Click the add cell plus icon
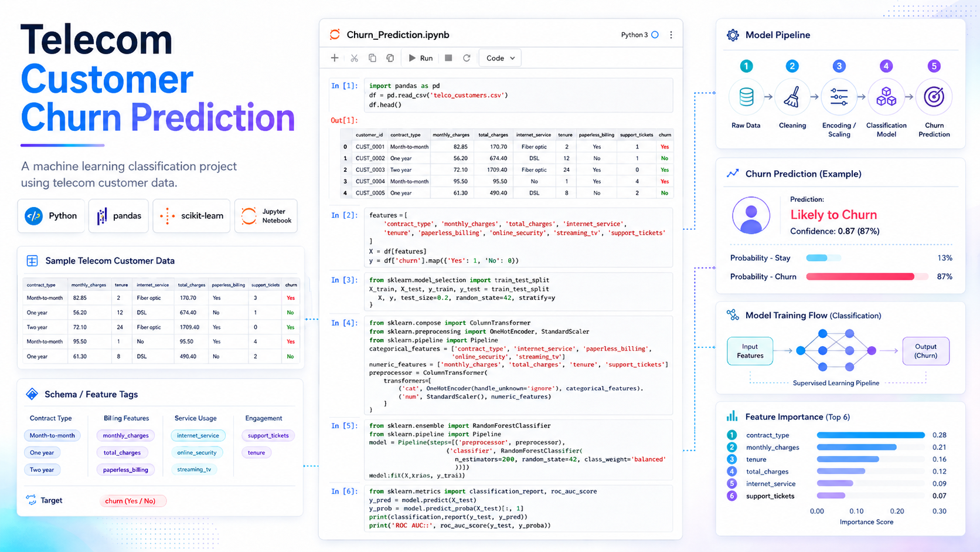The width and height of the screenshot is (980, 552). point(335,58)
